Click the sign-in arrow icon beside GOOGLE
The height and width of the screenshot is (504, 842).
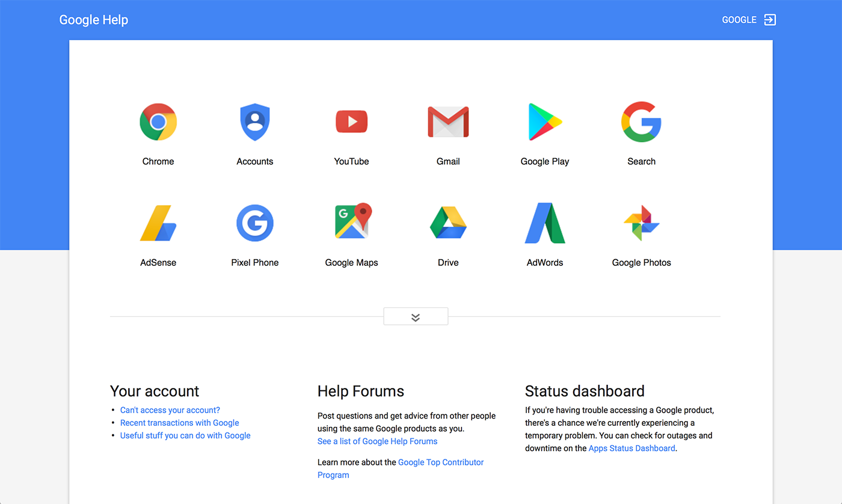[770, 20]
